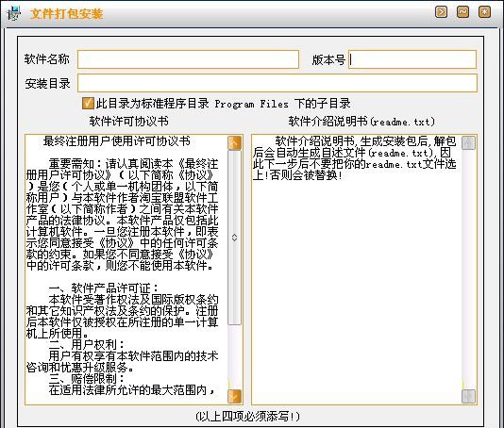Toggle the Program Files subdirectory checkbox

point(88,104)
